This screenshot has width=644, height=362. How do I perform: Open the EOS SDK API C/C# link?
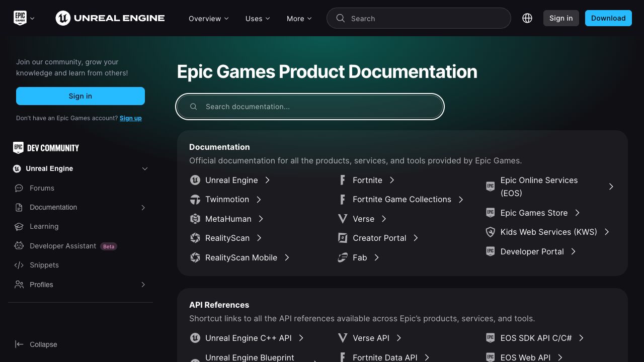(536, 338)
